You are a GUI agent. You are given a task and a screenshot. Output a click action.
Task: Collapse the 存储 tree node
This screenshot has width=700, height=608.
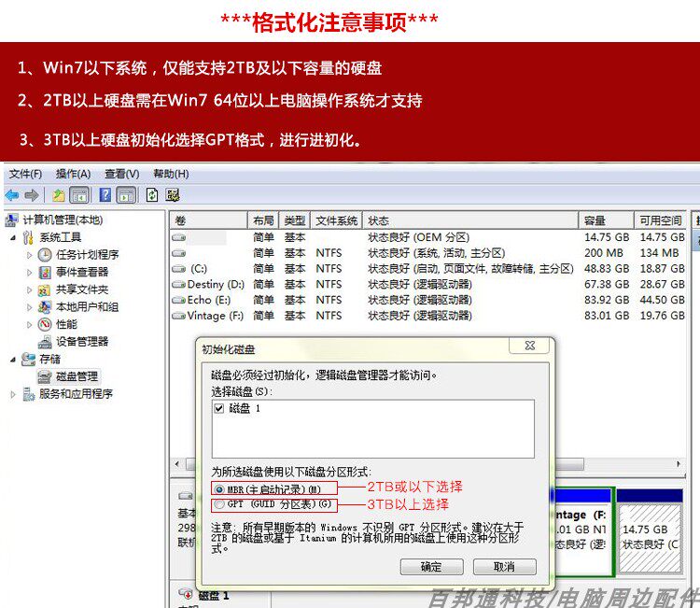[x=13, y=360]
